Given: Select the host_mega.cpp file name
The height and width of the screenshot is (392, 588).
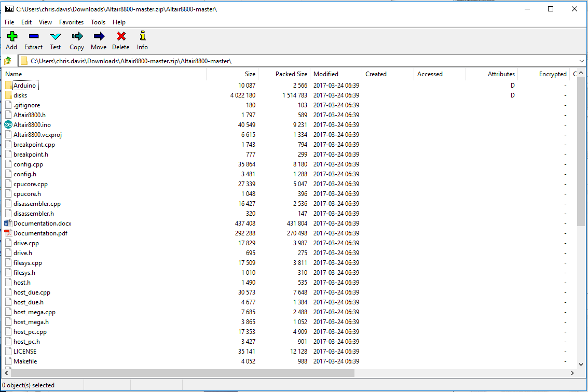Looking at the screenshot, I should click(x=34, y=312).
